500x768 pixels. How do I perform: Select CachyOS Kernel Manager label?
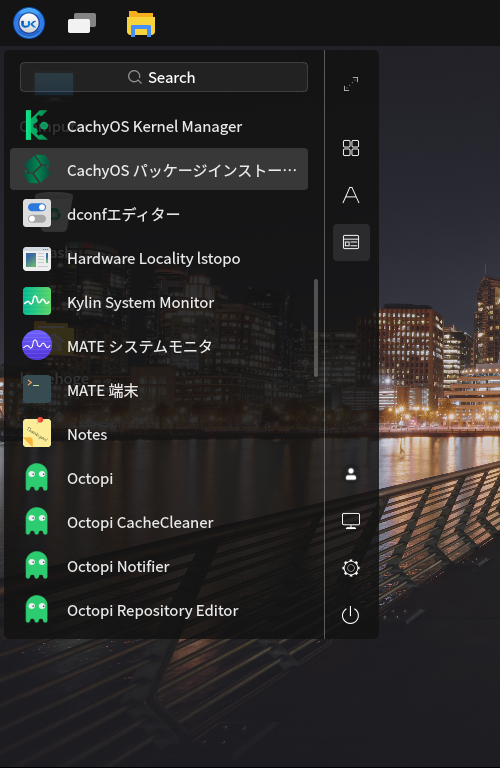coord(154,127)
